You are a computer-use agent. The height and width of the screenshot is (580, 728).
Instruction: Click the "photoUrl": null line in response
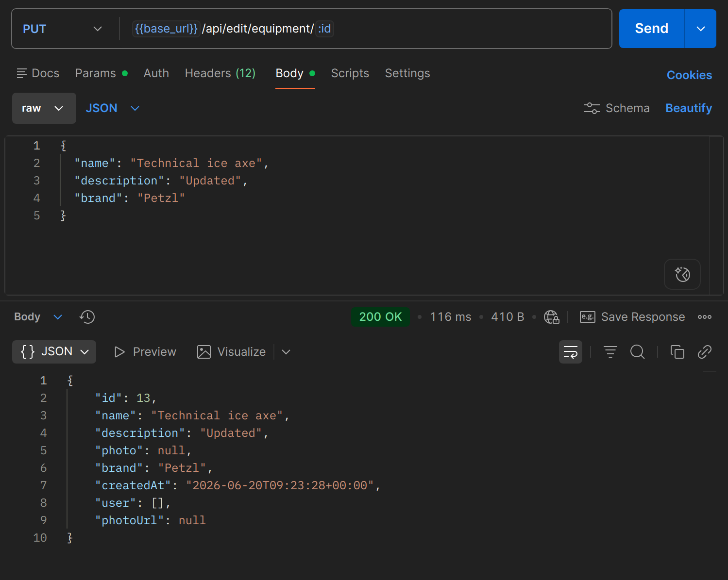tap(151, 520)
